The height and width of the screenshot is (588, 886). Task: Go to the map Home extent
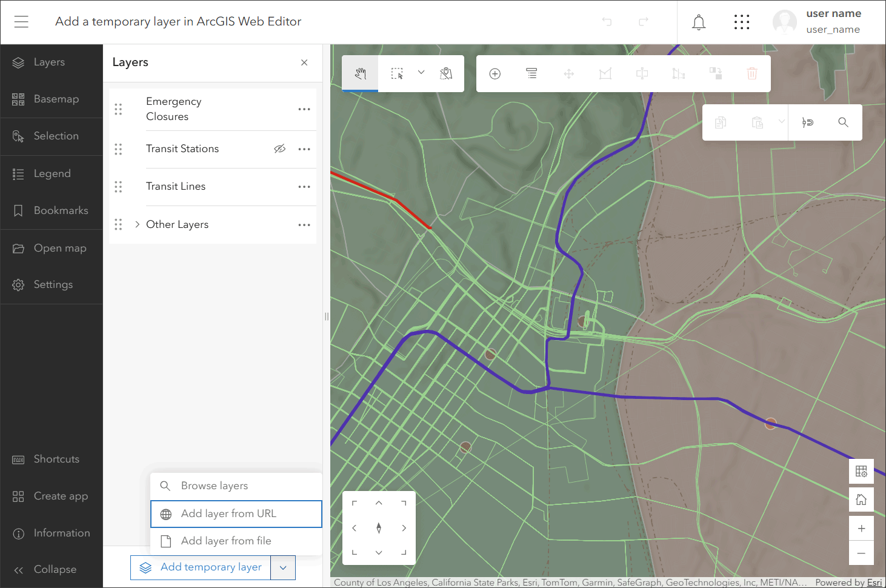pos(861,499)
